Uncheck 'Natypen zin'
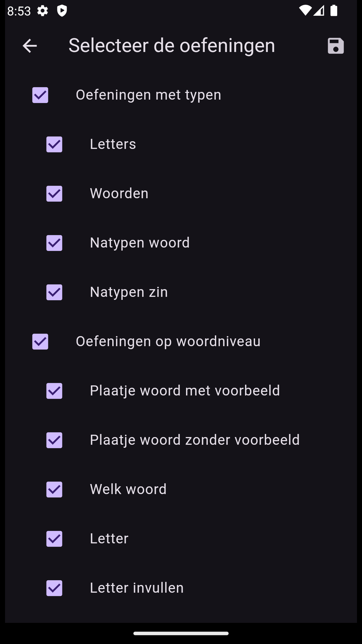362x644 pixels. pyautogui.click(x=54, y=292)
